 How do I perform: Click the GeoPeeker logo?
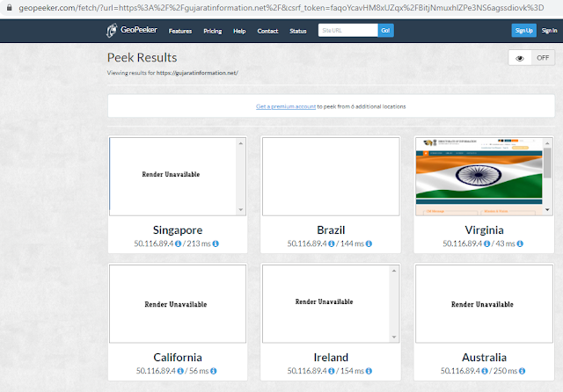click(x=132, y=30)
